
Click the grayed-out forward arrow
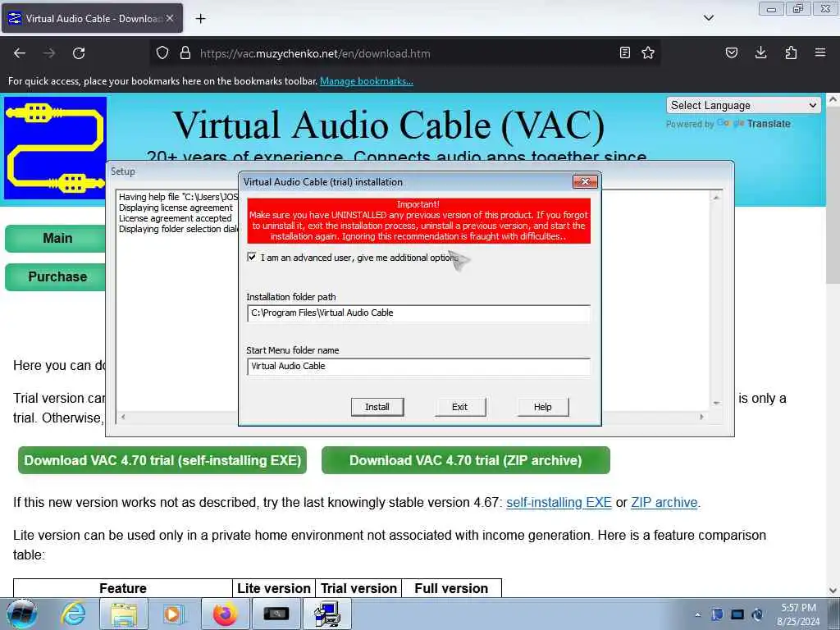[49, 53]
